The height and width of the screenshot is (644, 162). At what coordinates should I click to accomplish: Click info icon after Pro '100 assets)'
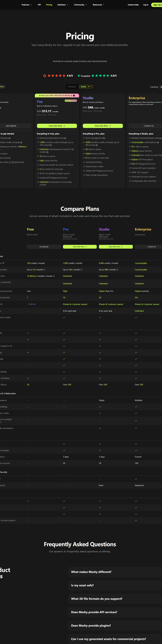click(x=51, y=145)
